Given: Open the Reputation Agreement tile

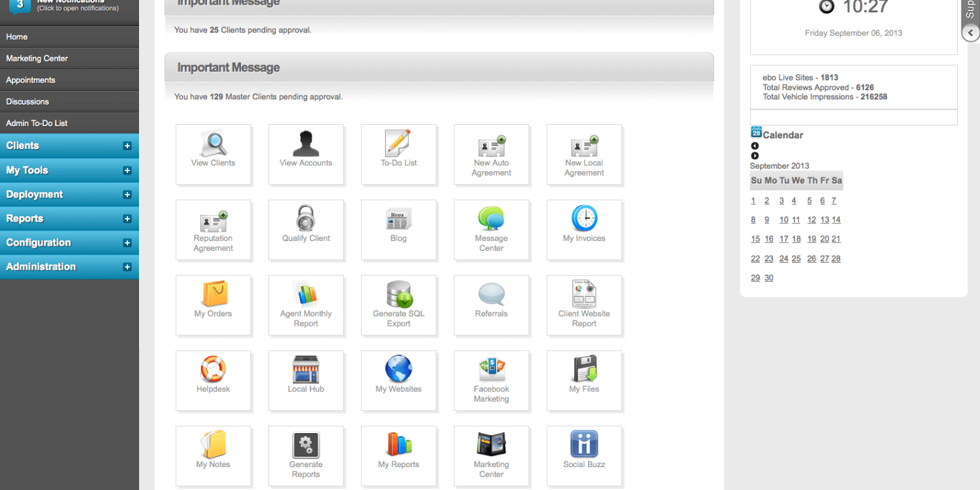Looking at the screenshot, I should (x=213, y=230).
